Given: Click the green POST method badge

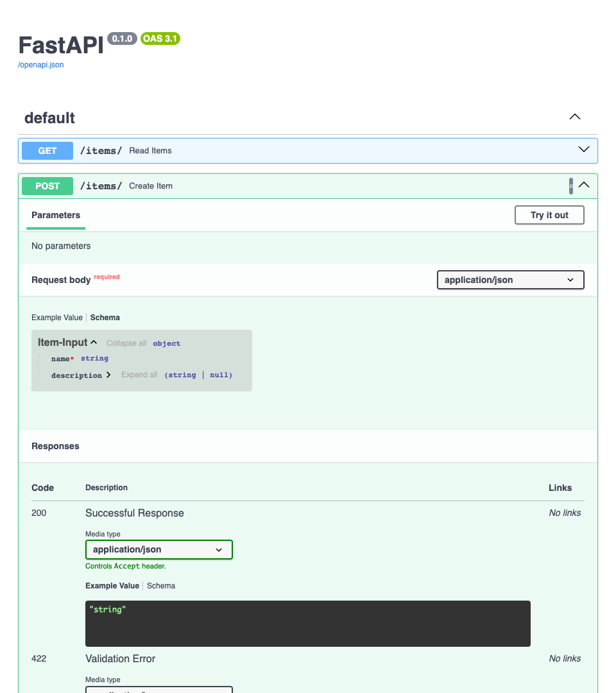Looking at the screenshot, I should pos(47,186).
